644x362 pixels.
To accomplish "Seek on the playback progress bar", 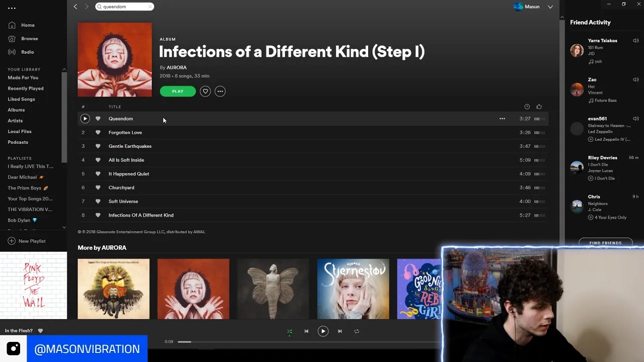I will click(x=309, y=342).
